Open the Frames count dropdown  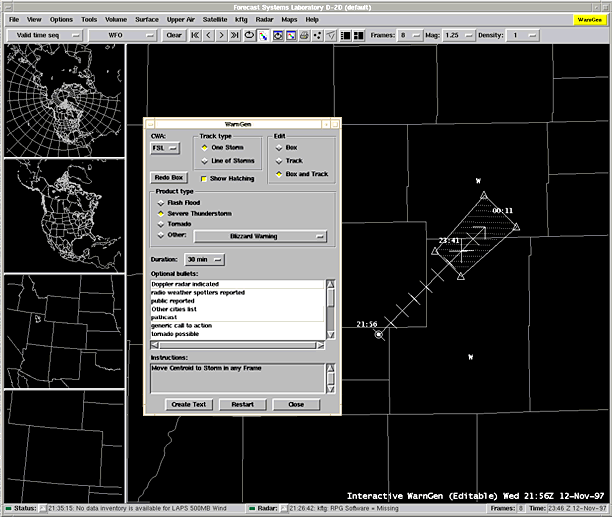tap(409, 36)
